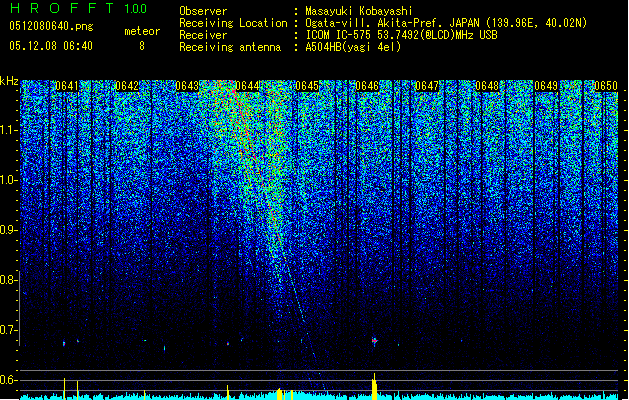Click the 0648 time marker
The width and height of the screenshot is (629, 400).
(x=487, y=86)
